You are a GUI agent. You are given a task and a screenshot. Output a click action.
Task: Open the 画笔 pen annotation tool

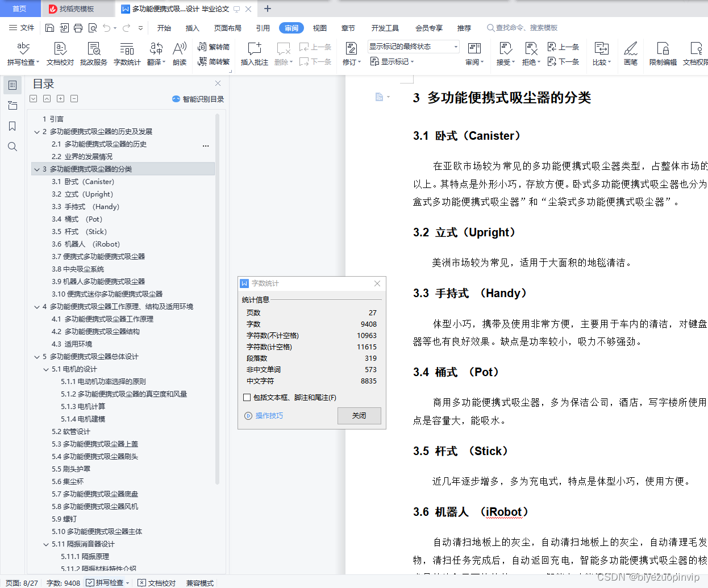(x=631, y=54)
